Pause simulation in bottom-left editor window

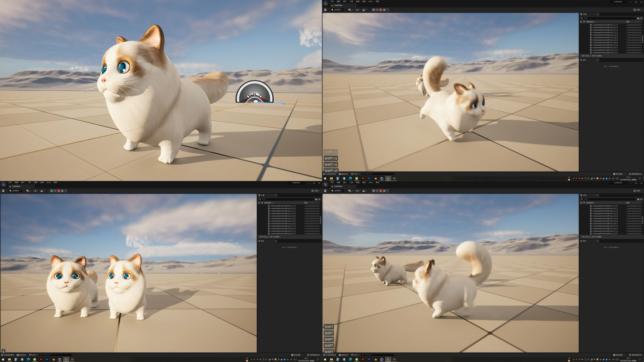51,191
